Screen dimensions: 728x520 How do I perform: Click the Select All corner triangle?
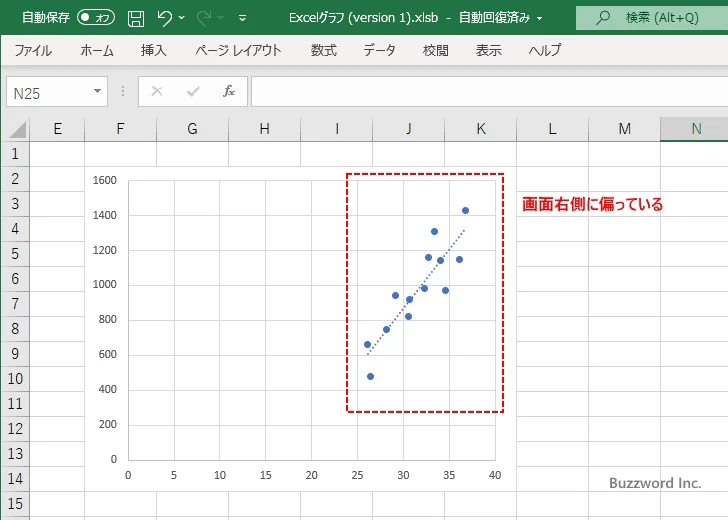tap(16, 129)
